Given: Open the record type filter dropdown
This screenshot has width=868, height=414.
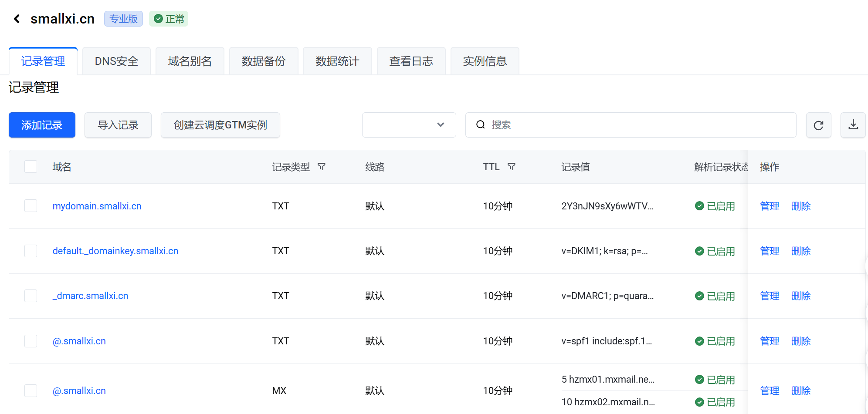Looking at the screenshot, I should (409, 125).
